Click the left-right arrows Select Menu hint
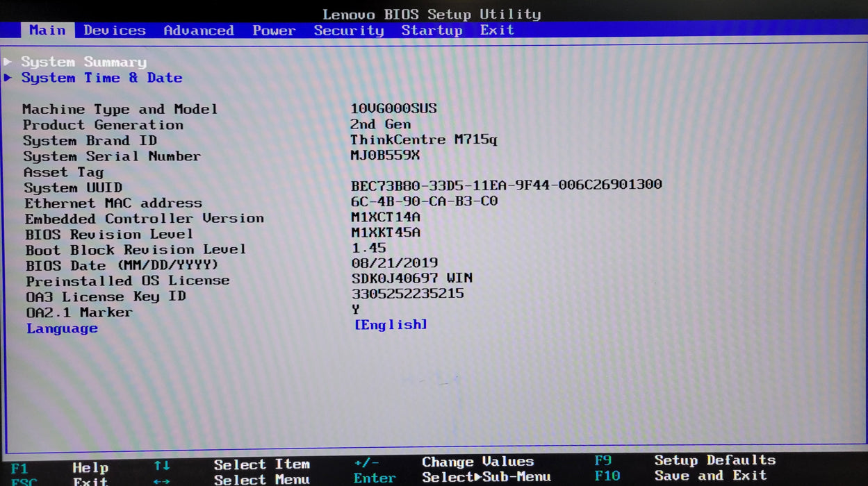868x486 pixels. [x=232, y=480]
